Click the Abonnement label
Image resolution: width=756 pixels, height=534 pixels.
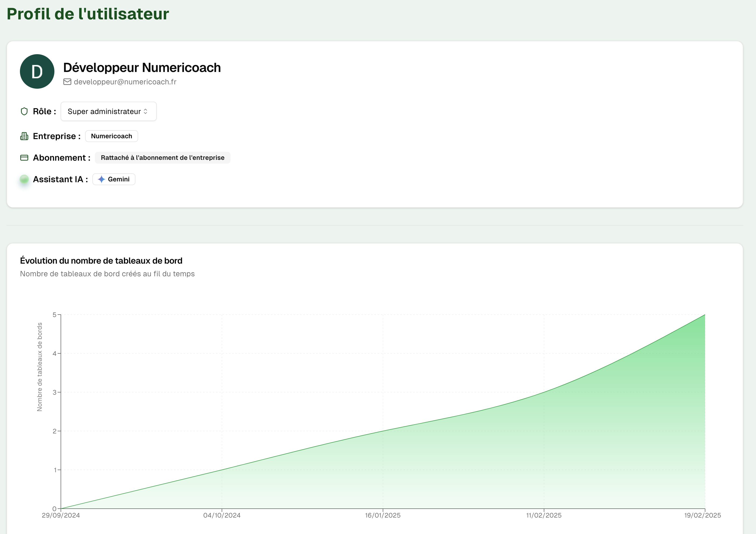62,158
